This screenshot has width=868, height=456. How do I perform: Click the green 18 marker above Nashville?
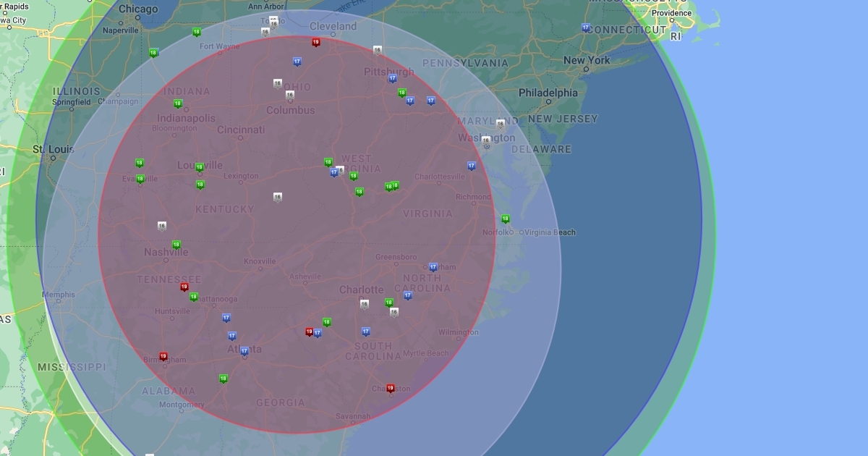pyautogui.click(x=176, y=245)
